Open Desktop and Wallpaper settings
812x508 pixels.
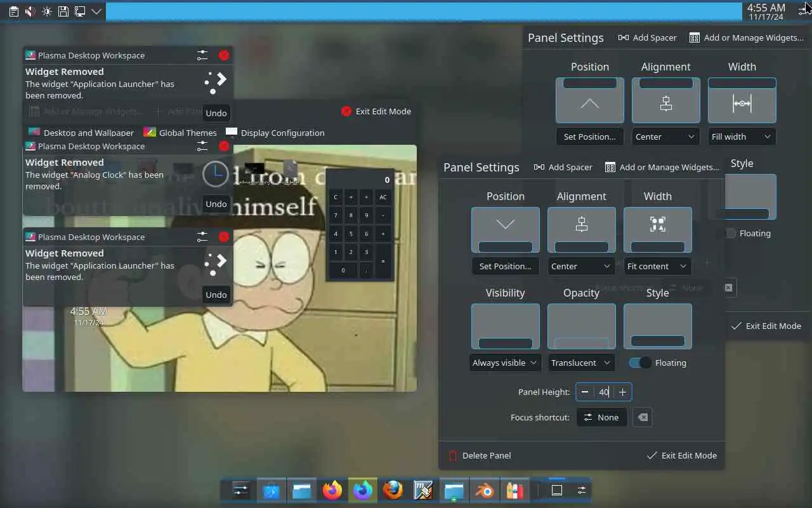(81, 133)
